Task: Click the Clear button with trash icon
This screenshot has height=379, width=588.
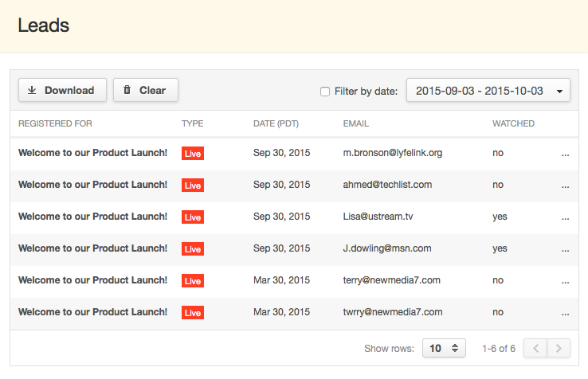Action: 146,90
